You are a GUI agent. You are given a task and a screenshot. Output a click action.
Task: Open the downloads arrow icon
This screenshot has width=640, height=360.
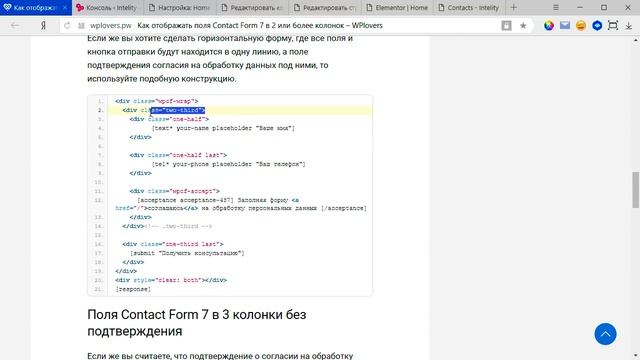pyautogui.click(x=629, y=25)
